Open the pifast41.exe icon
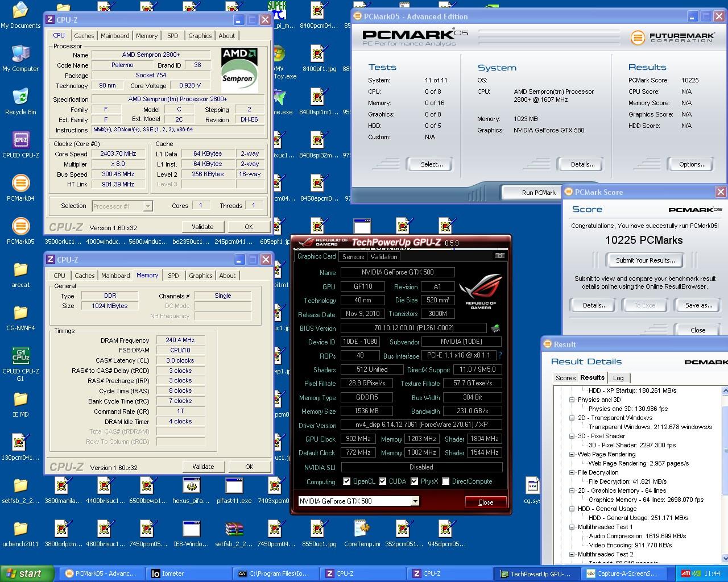 click(234, 489)
